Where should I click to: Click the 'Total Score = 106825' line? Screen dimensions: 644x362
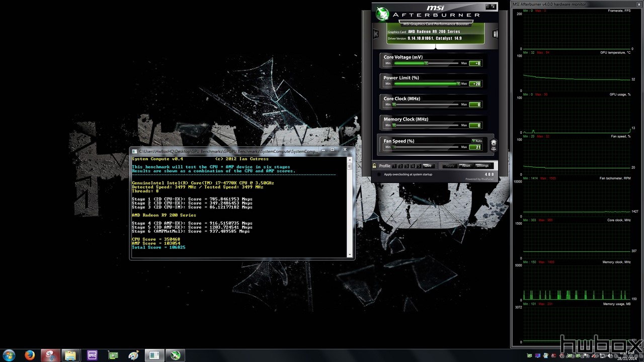coord(158,247)
